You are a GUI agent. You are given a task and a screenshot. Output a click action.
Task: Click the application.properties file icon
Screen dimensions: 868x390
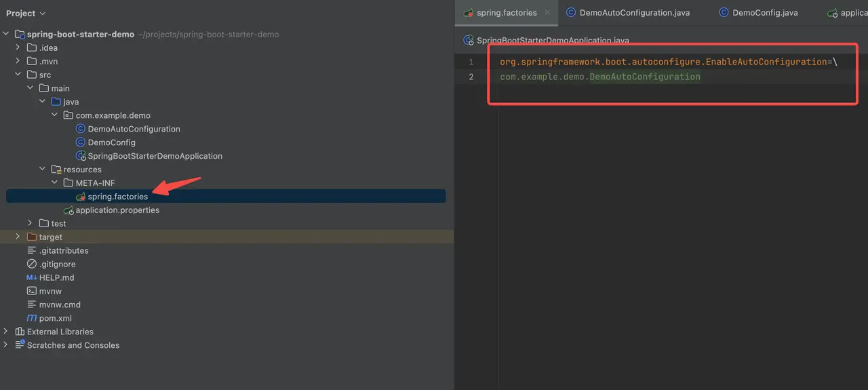pyautogui.click(x=68, y=210)
